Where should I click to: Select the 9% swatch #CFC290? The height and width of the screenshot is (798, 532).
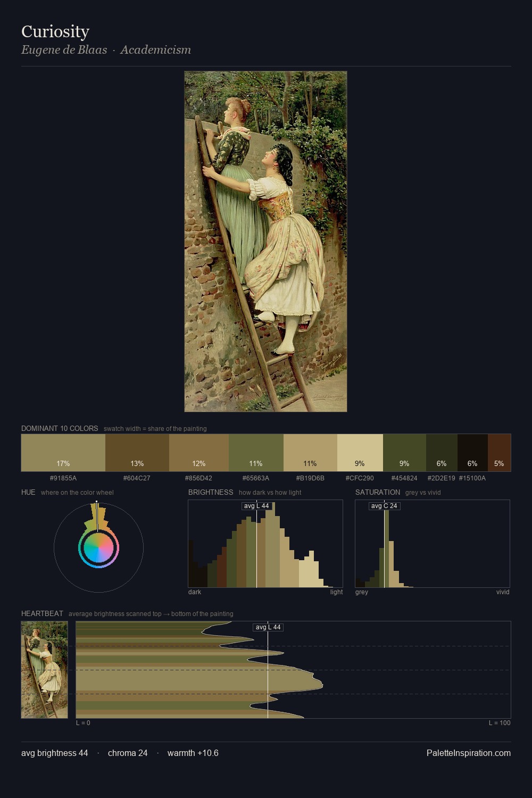[x=360, y=453]
